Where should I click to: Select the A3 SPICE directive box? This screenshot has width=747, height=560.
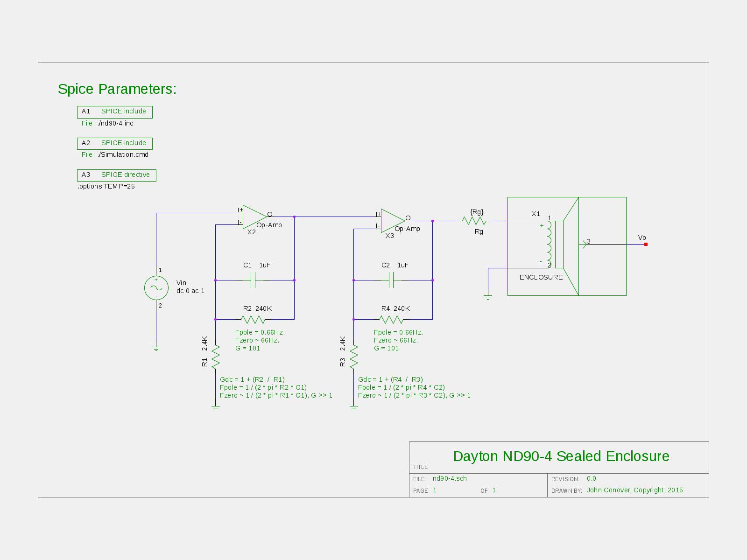117,175
